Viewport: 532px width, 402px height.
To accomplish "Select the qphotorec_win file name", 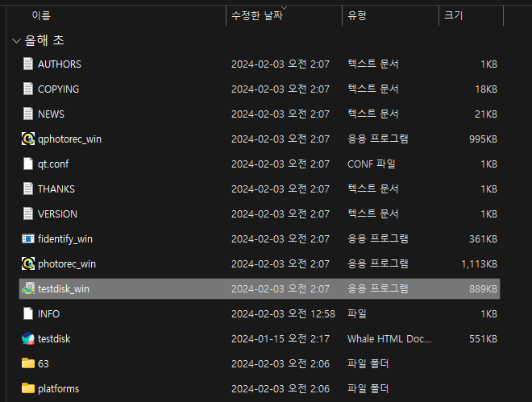I will (x=69, y=139).
